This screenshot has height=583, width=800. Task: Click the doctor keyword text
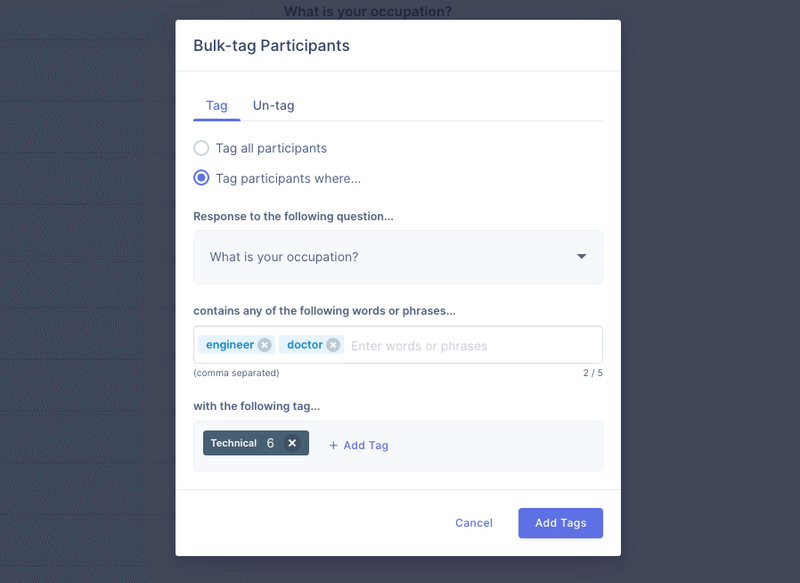(x=305, y=345)
